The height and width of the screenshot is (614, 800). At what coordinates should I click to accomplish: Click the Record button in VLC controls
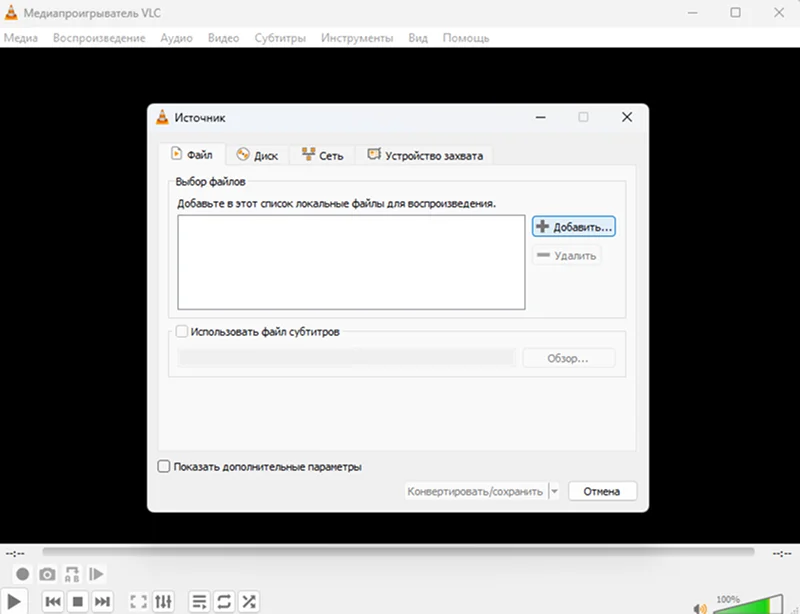click(22, 574)
